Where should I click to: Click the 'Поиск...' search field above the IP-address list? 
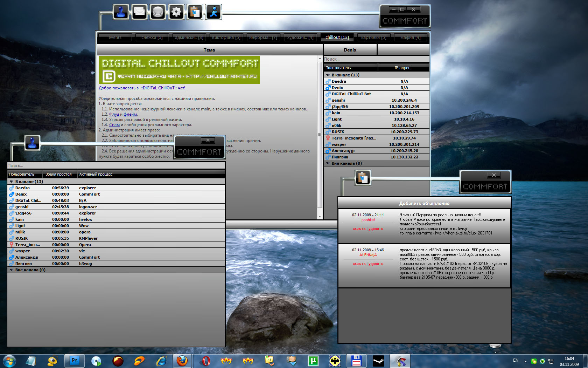click(x=376, y=59)
